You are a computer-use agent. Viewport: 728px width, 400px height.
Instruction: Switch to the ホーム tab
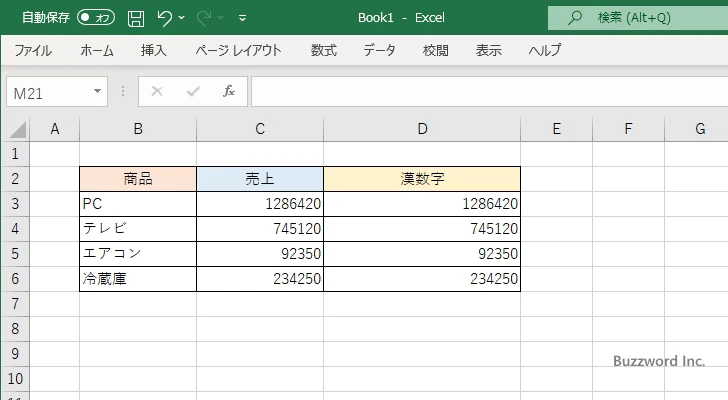point(97,50)
